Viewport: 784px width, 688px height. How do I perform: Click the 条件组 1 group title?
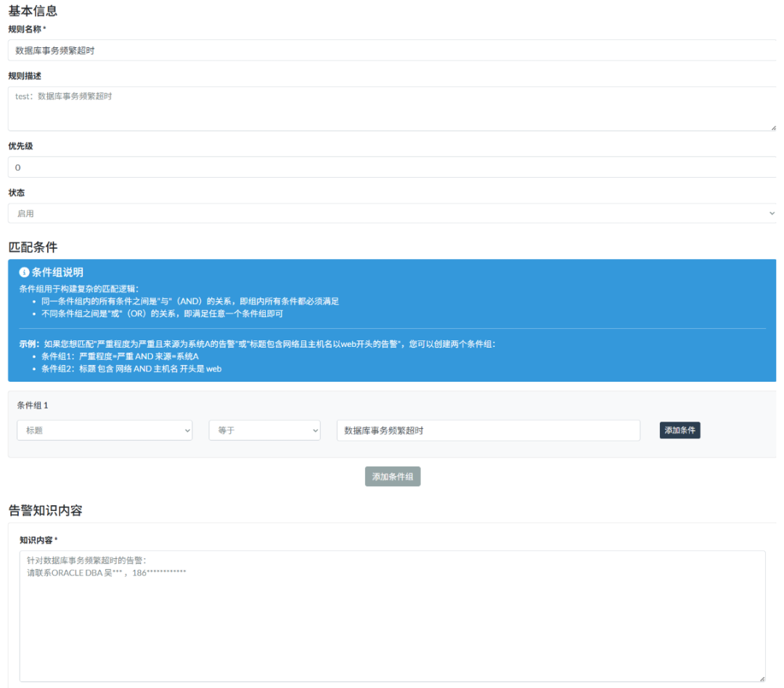(x=33, y=406)
